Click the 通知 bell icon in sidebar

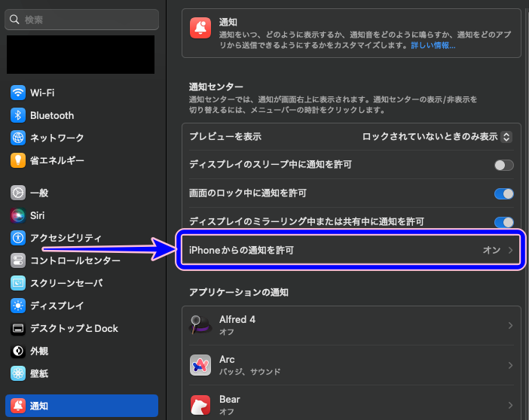(x=18, y=406)
